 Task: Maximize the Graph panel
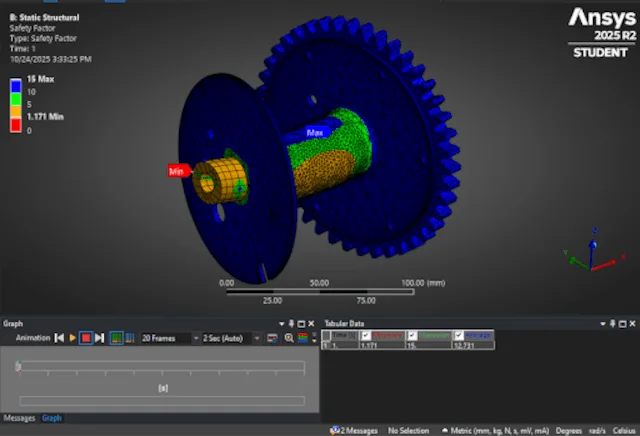301,324
